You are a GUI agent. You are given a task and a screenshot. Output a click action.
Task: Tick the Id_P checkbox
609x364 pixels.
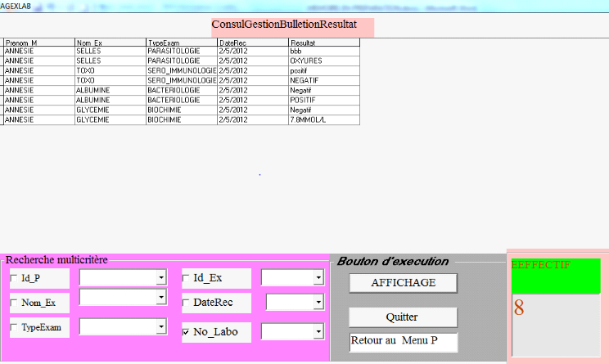[x=14, y=279]
